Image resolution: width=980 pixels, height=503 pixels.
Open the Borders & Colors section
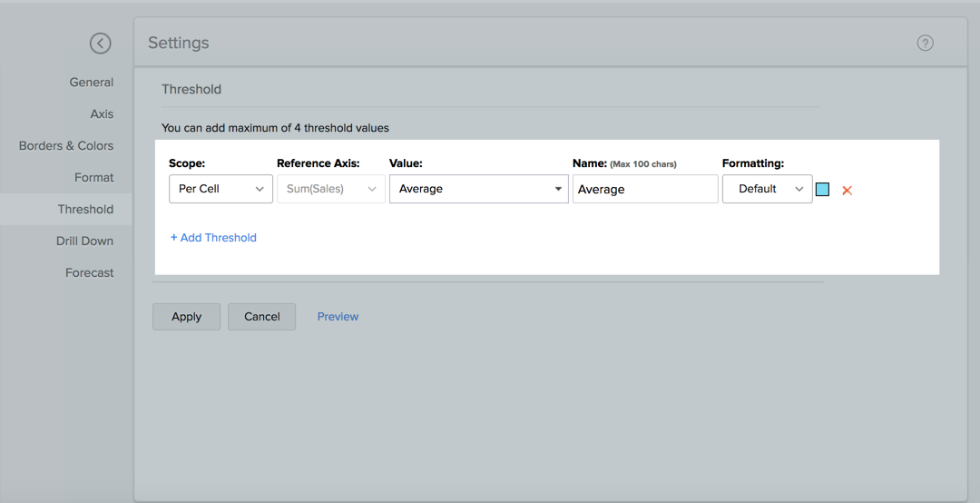pyautogui.click(x=66, y=145)
